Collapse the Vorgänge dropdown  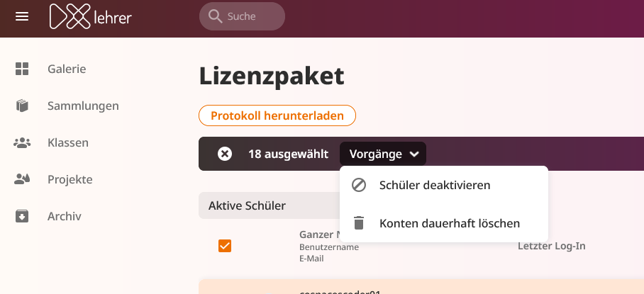coord(383,154)
